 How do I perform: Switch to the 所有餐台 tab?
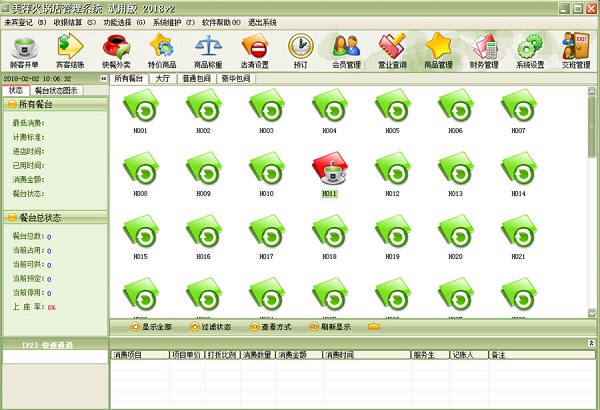coord(129,78)
